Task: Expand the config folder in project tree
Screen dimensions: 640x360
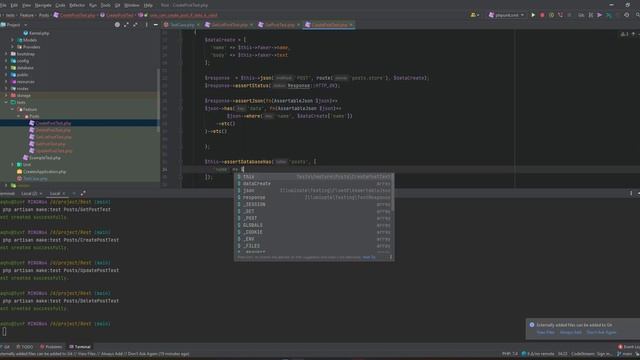Action: pyautogui.click(x=6, y=61)
